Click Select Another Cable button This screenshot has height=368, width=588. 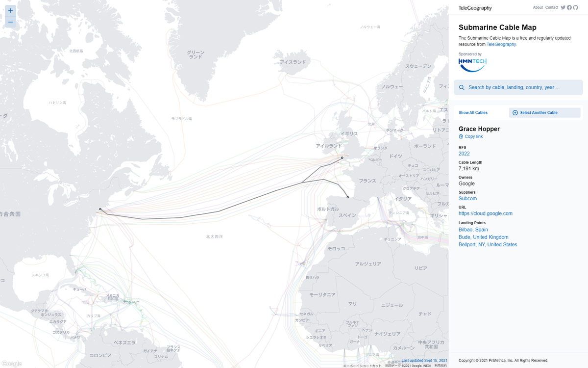click(x=544, y=113)
